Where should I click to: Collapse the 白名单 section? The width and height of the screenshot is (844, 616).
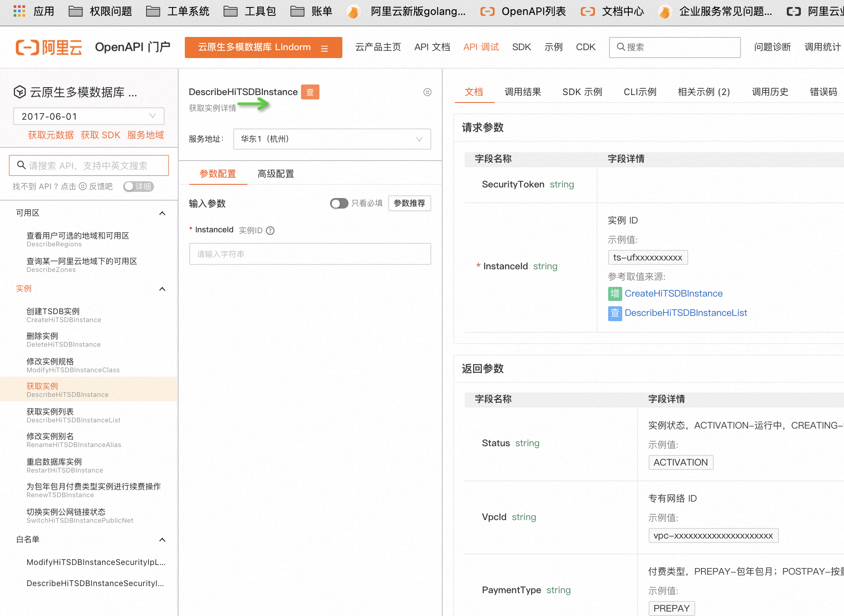pos(162,540)
